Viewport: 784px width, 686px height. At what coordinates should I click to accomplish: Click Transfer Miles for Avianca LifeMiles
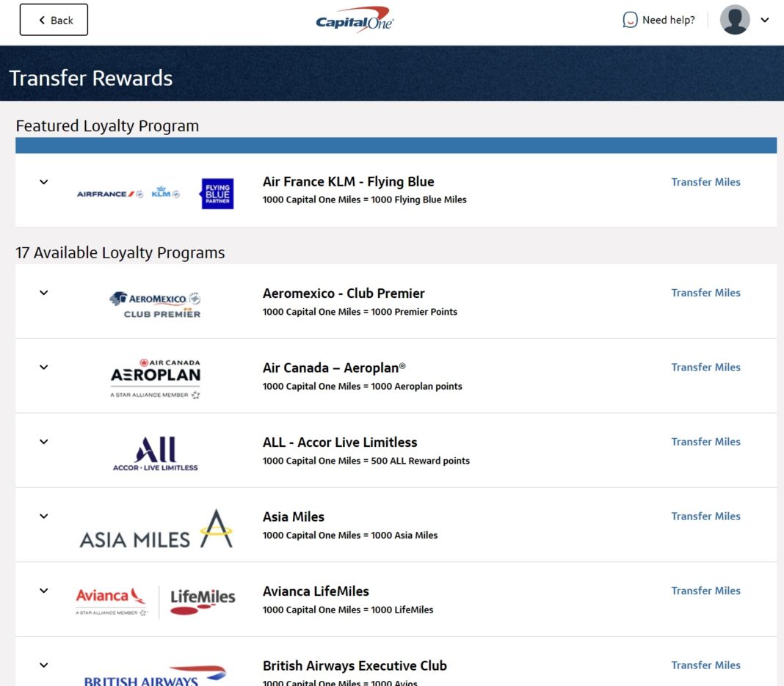pyautogui.click(x=705, y=591)
